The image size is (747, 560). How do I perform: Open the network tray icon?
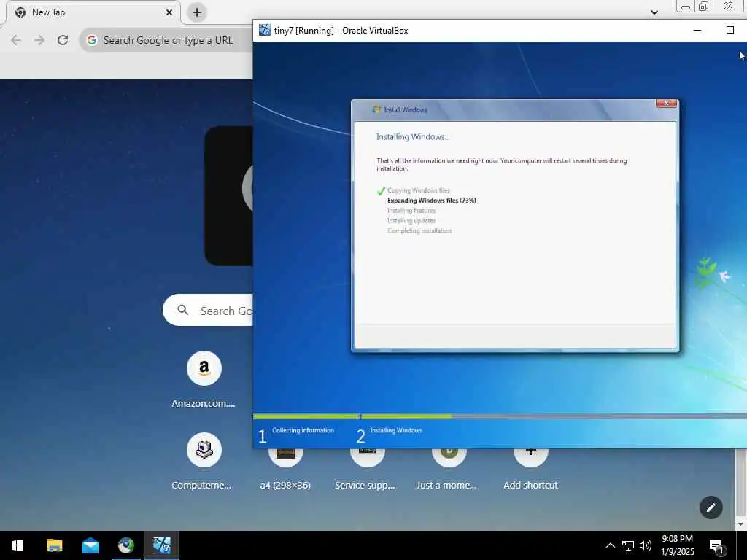[628, 545]
